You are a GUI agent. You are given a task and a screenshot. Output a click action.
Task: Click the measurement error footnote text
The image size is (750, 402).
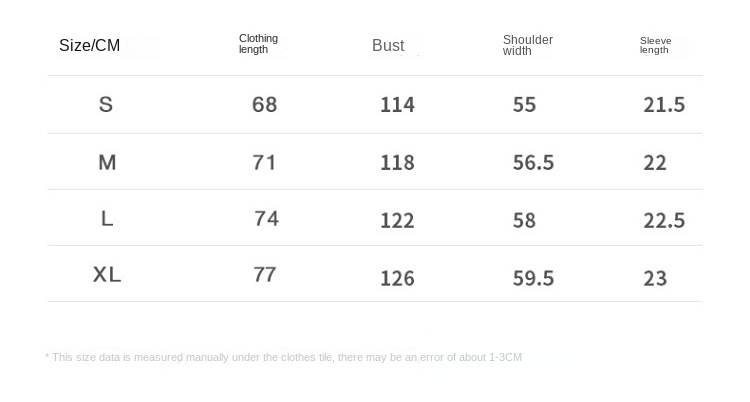[283, 357]
